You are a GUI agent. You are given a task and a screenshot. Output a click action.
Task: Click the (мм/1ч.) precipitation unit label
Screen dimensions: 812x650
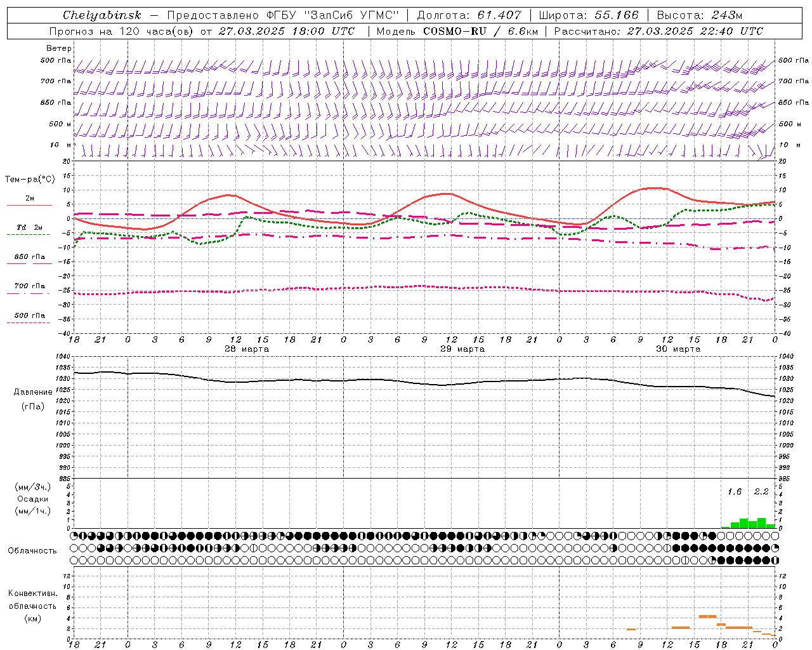coord(33,511)
